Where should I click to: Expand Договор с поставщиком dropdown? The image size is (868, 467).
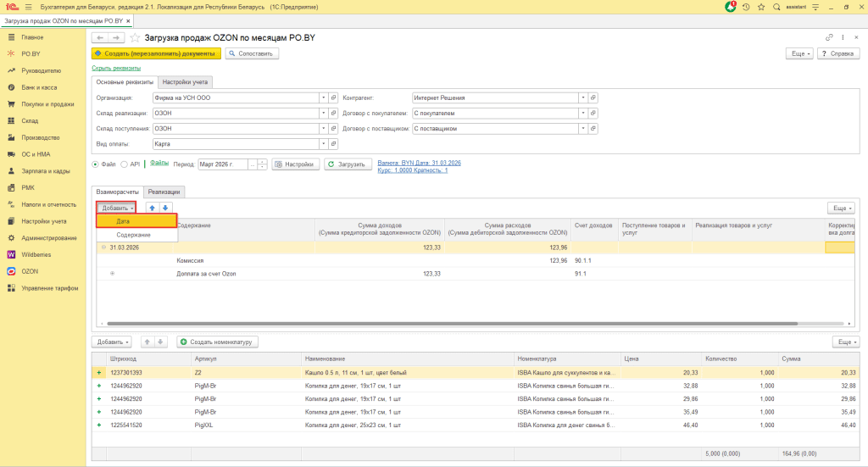(x=583, y=128)
